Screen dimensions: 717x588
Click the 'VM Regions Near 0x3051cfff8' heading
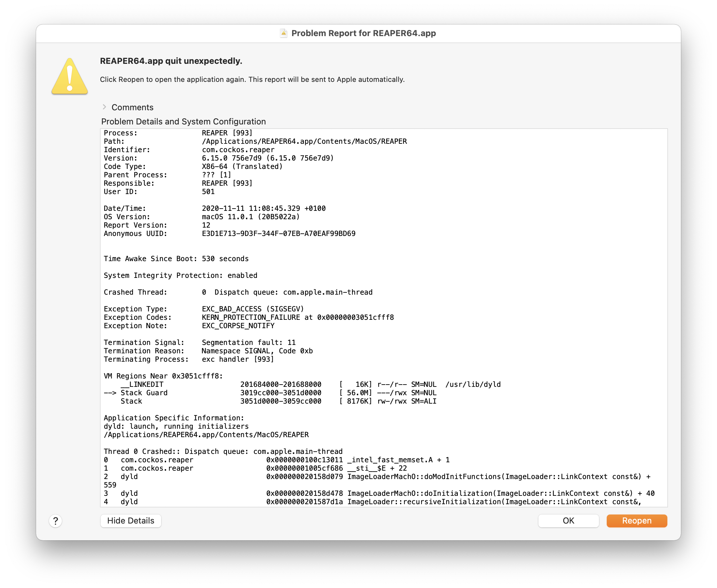(x=163, y=376)
